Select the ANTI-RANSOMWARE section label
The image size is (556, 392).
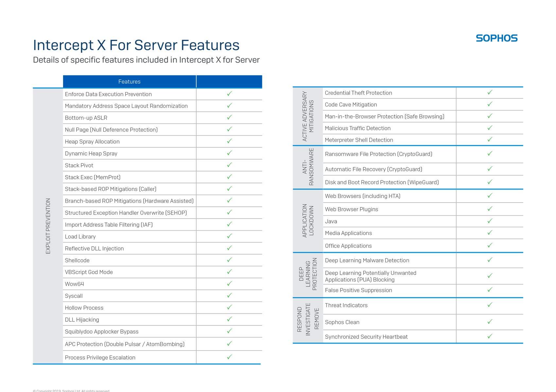(x=308, y=168)
